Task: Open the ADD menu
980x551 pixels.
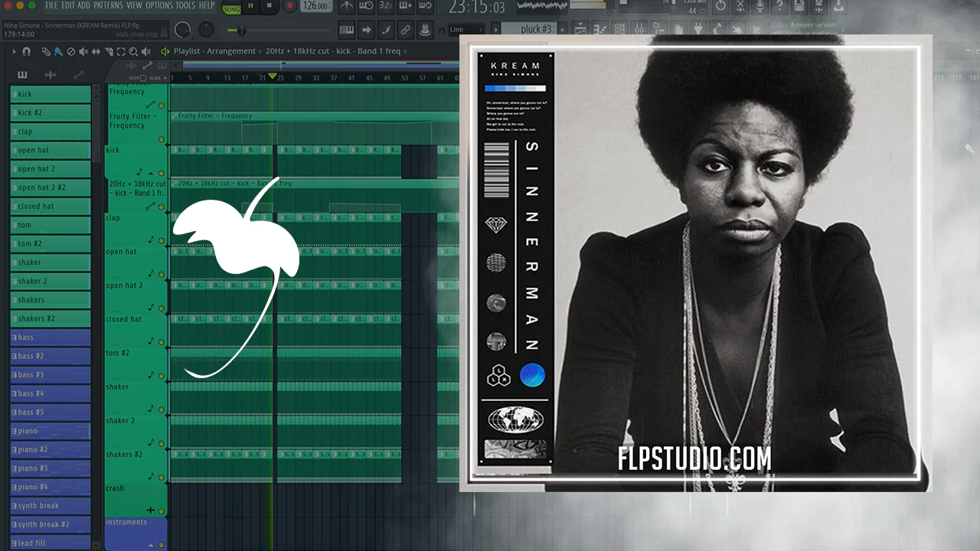Action: (x=83, y=5)
